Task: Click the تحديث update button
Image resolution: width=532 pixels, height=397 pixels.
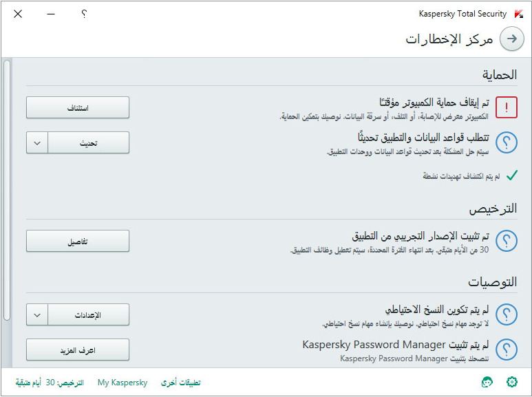Action: pyautogui.click(x=89, y=142)
